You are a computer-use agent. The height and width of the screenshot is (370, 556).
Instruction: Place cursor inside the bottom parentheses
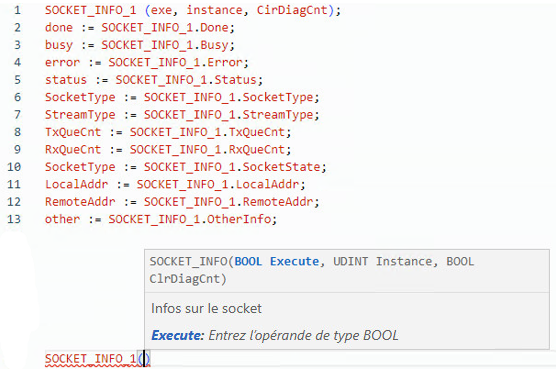[144, 359]
